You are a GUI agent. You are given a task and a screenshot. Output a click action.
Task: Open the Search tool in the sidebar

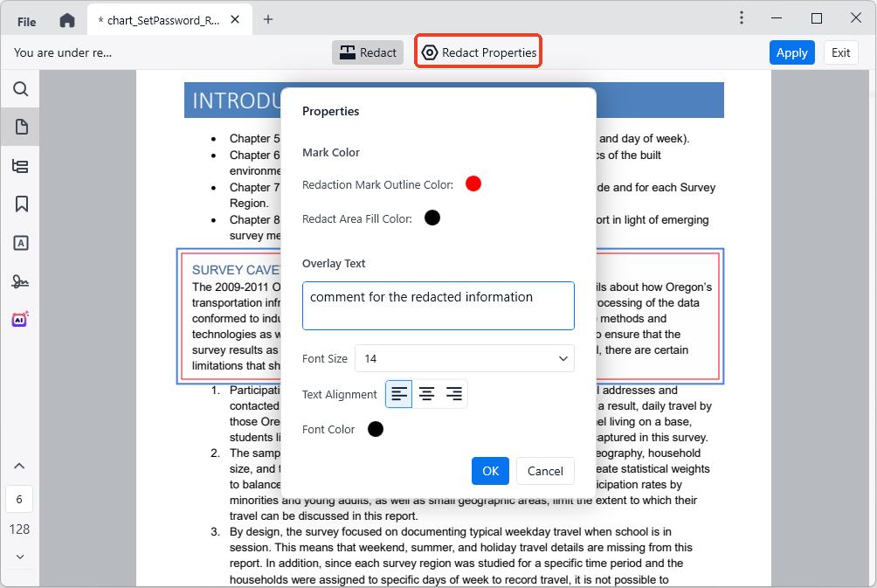click(x=20, y=88)
